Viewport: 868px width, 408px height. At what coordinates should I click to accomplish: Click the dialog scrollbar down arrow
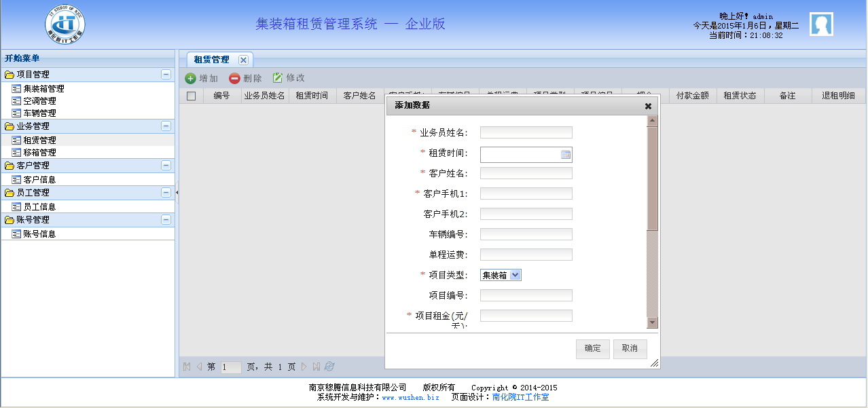point(652,322)
